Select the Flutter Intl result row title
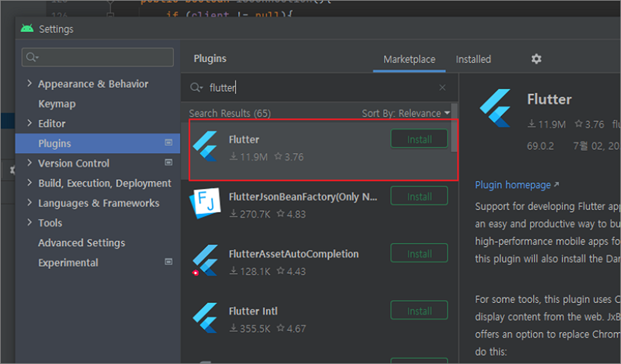 pyautogui.click(x=253, y=311)
